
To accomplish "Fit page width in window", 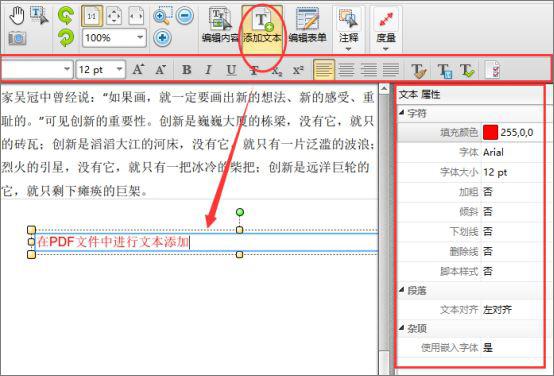I will click(x=136, y=16).
